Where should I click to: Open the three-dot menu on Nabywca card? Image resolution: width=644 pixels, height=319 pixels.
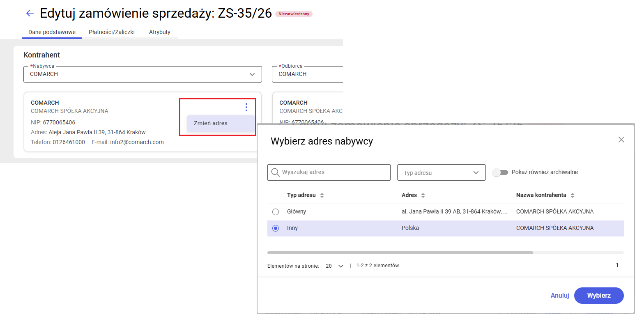pos(246,107)
